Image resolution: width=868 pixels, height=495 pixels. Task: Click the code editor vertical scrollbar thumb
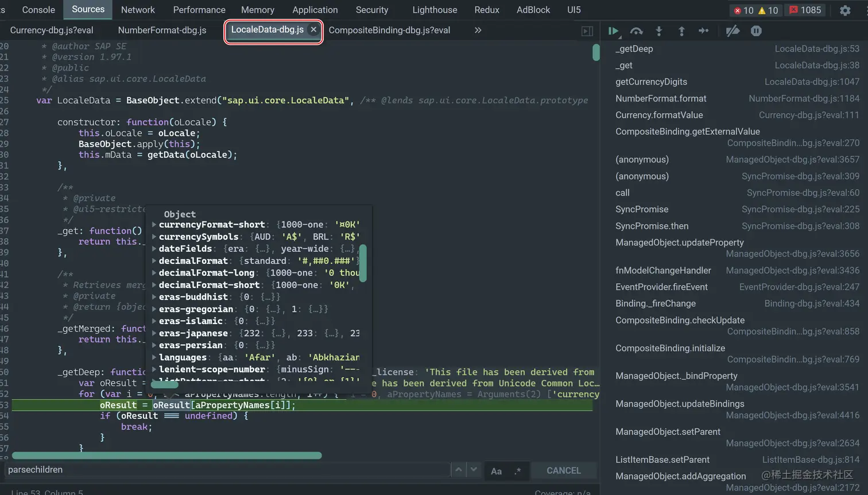click(596, 52)
